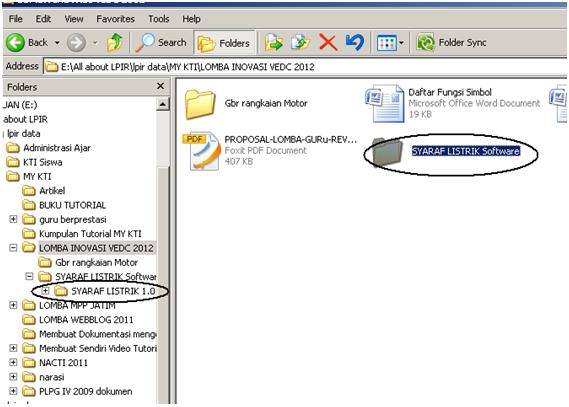Click the Move To folder icon
This screenshot has height=407, width=569.
(x=274, y=42)
